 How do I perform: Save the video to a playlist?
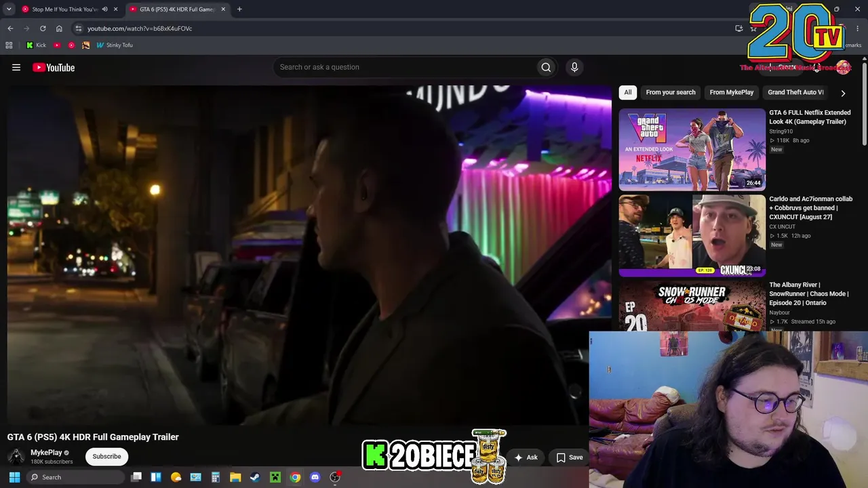tap(570, 457)
